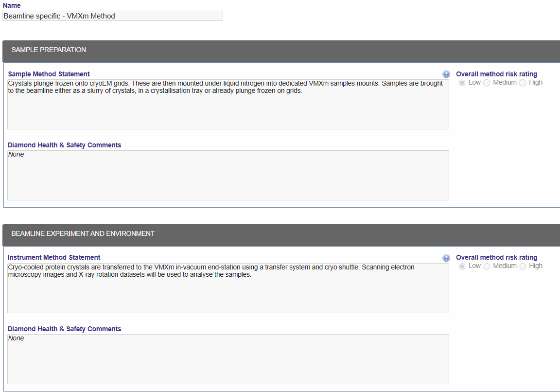
Task: Choose High risk rating for Beamline Experiment
Action: (x=523, y=266)
